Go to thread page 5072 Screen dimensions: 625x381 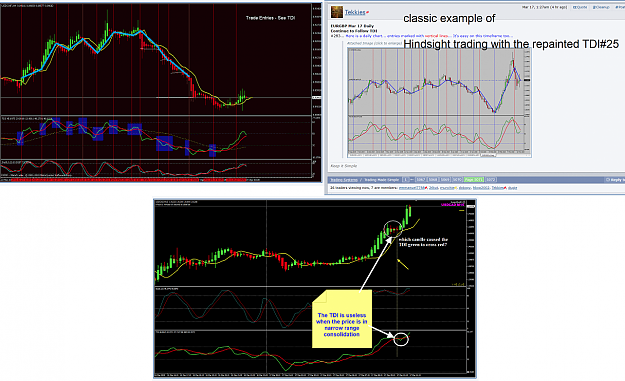point(491,180)
